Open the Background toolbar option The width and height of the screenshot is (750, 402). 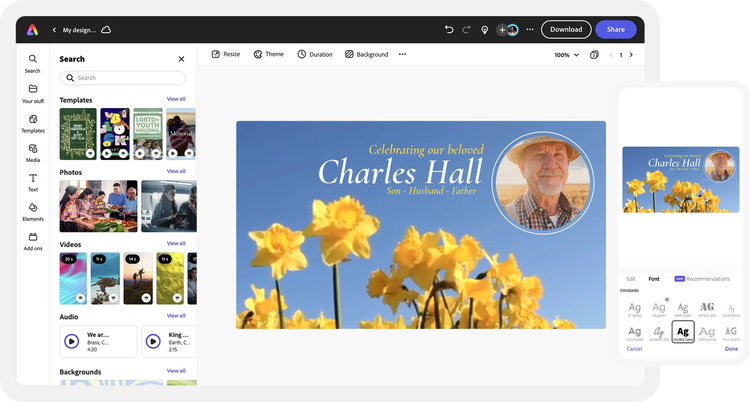366,54
